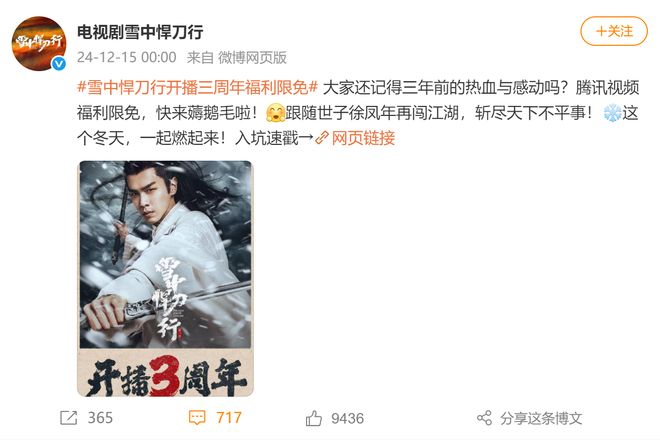The height and width of the screenshot is (442, 660).
Task: Click the blue verified badge
Action: [59, 64]
